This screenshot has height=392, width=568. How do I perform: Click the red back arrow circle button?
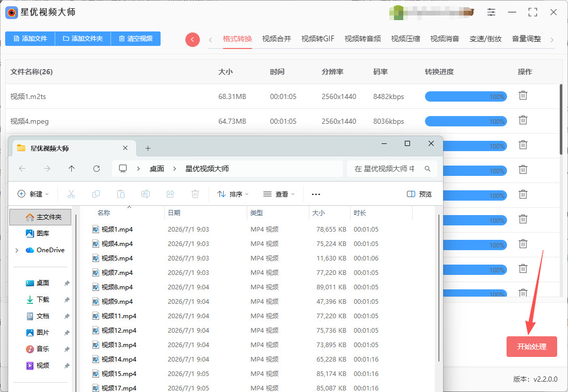[193, 39]
